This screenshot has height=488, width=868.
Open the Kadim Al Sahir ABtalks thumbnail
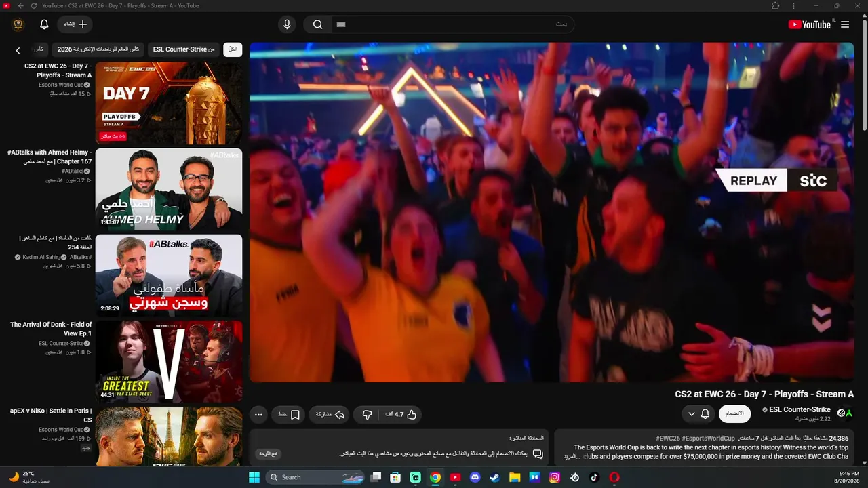[169, 275]
